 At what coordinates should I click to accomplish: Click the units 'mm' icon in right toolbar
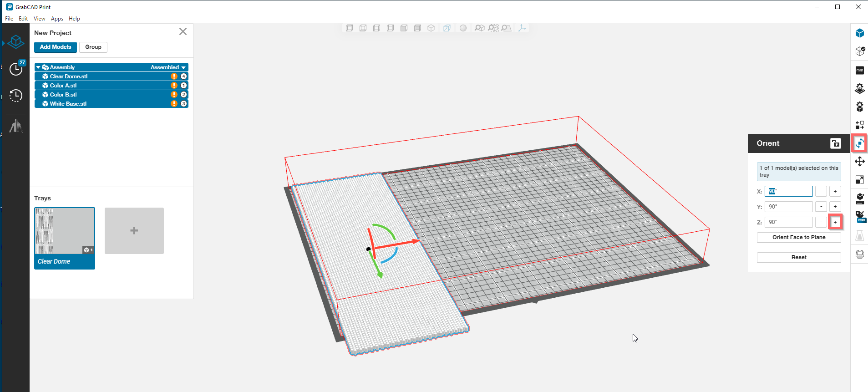[859, 70]
